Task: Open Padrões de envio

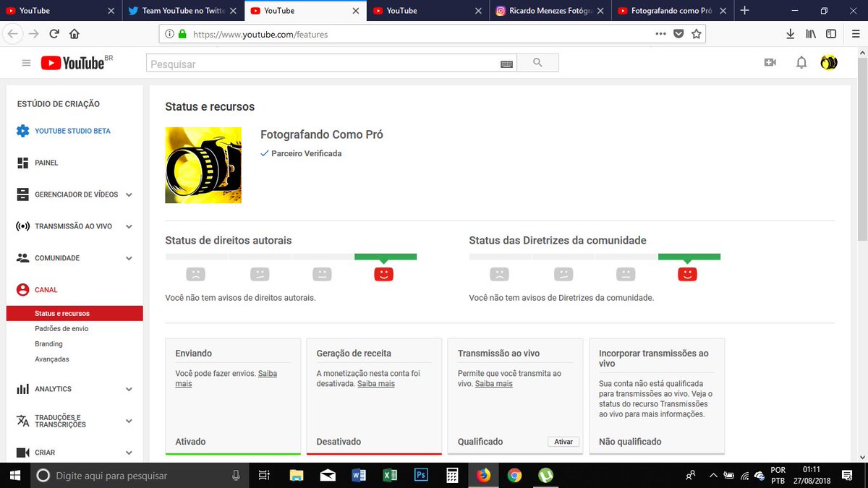Action: click(x=61, y=329)
